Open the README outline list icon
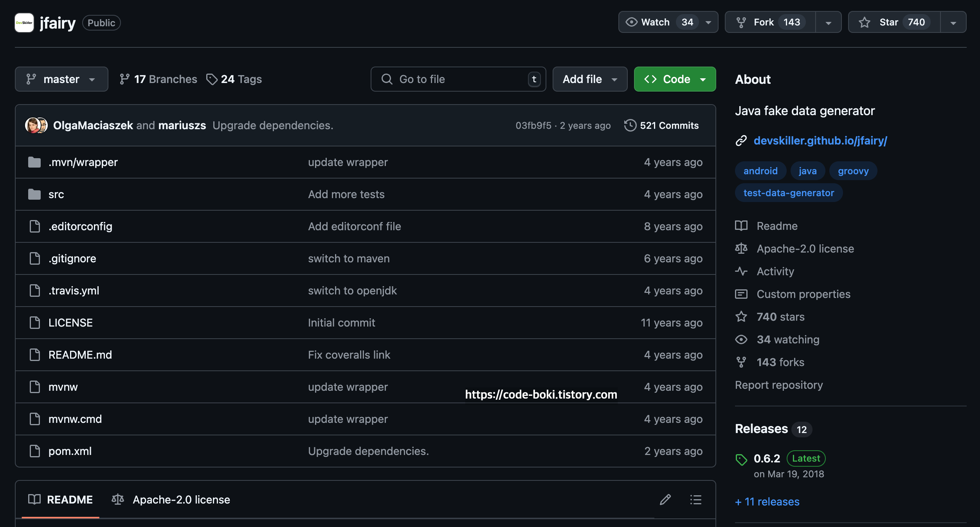Image resolution: width=980 pixels, height=527 pixels. tap(695, 500)
